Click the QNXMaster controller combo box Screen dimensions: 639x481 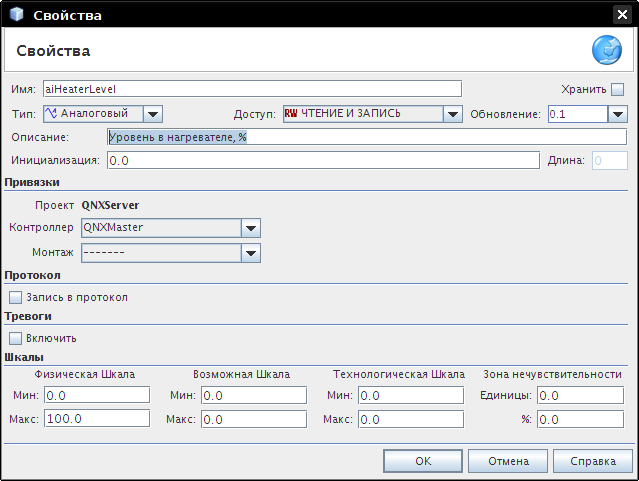pos(171,228)
